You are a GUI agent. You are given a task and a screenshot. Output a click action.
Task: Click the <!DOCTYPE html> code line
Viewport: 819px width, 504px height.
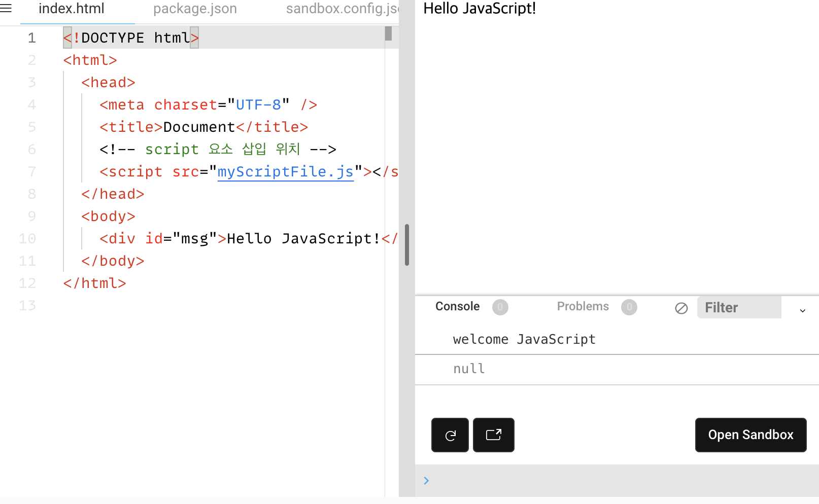131,38
